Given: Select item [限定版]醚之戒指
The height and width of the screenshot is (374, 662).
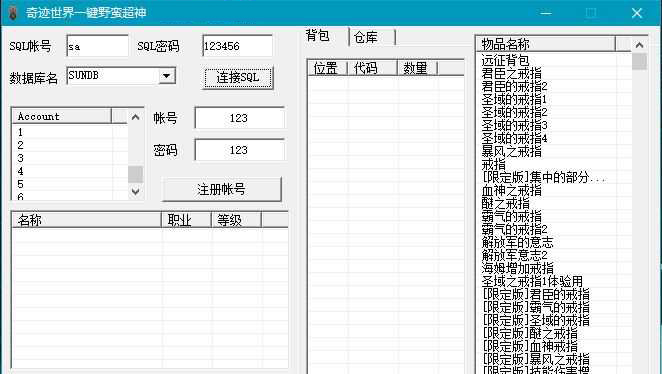Looking at the screenshot, I should click(x=529, y=333).
